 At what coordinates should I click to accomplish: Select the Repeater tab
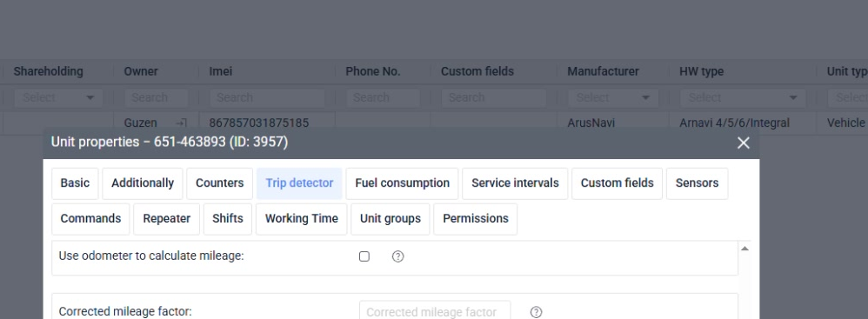pyautogui.click(x=167, y=219)
